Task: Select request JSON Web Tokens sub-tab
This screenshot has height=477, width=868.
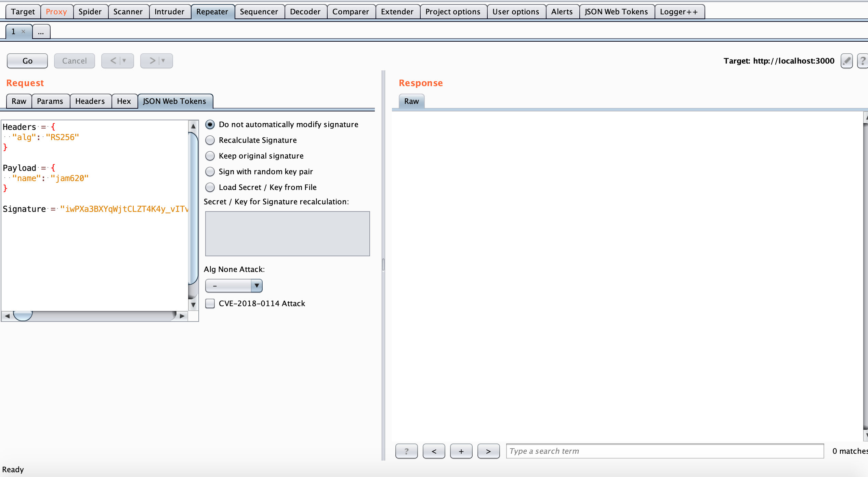Action: (x=175, y=101)
